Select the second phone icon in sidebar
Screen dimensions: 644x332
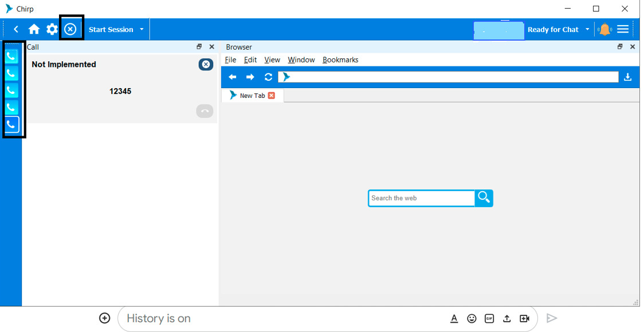click(12, 74)
